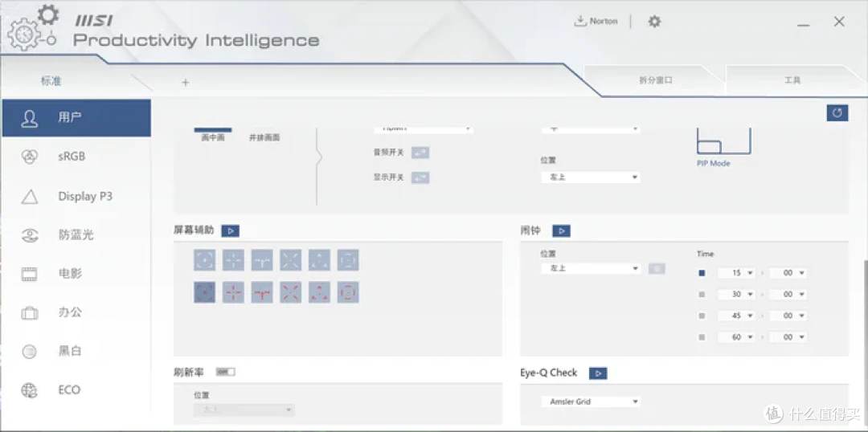Select the red T-shaped crosshair icon
This screenshot has height=432, width=868.
click(262, 292)
